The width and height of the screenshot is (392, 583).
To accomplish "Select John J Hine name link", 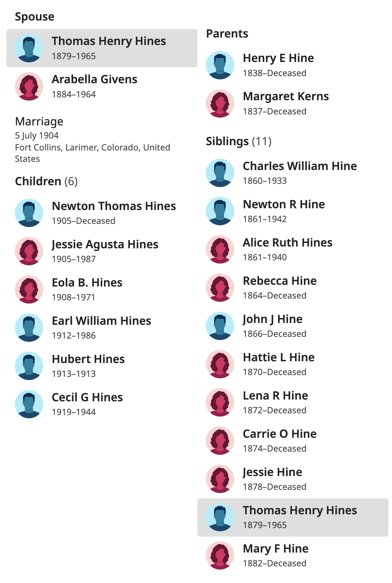I will [x=272, y=319].
